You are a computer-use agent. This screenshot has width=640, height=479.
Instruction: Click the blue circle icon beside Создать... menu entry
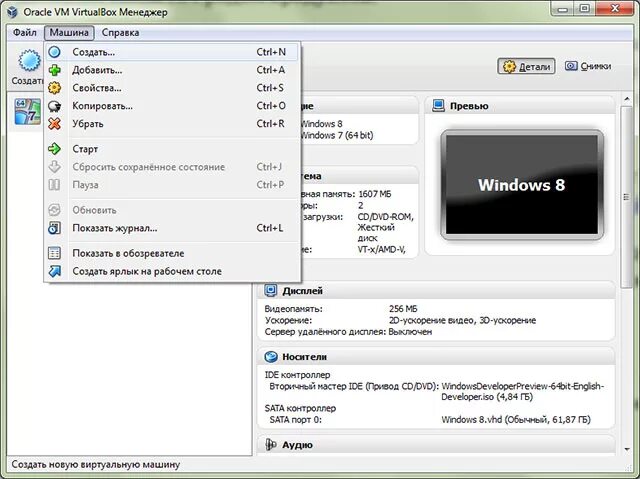[x=54, y=52]
